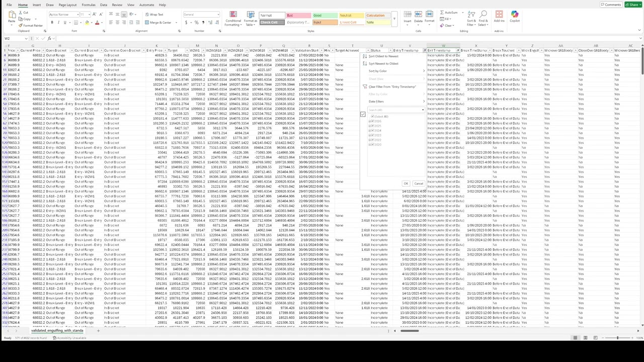This screenshot has width=644, height=362.
Task: Open the Comments pane
Action: pyautogui.click(x=611, y=5)
